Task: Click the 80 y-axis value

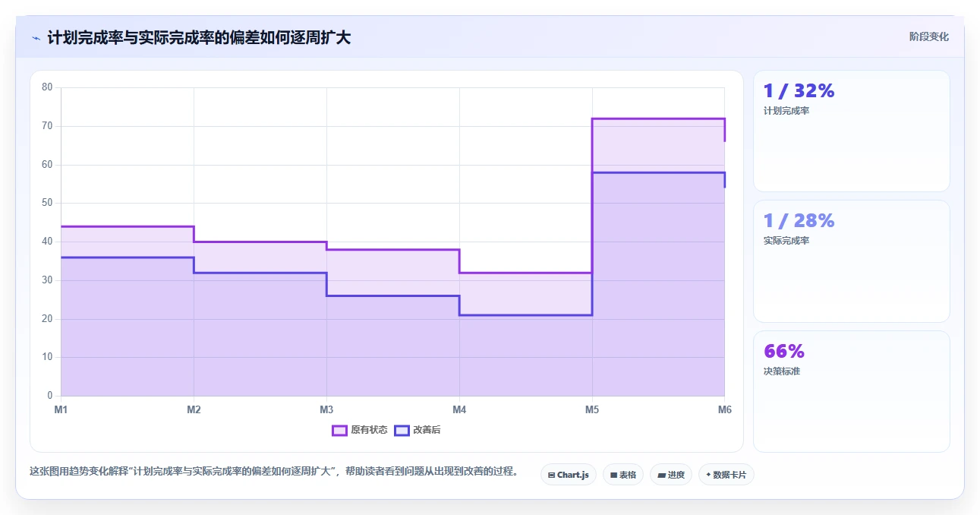Action: pyautogui.click(x=47, y=87)
